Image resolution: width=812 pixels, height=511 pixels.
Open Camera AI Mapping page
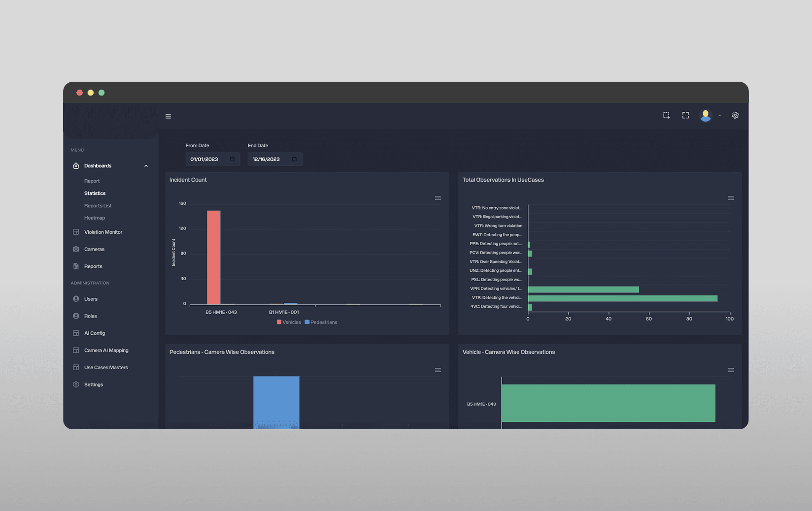coord(106,351)
